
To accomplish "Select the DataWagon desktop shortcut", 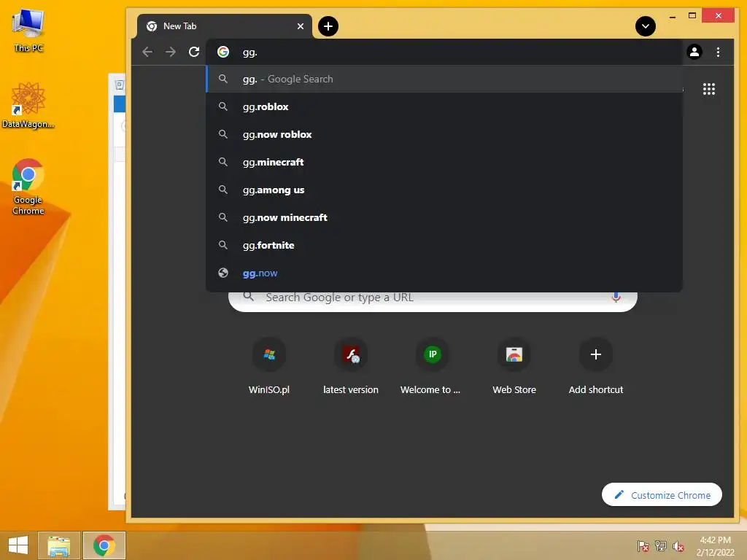I will 28,105.
